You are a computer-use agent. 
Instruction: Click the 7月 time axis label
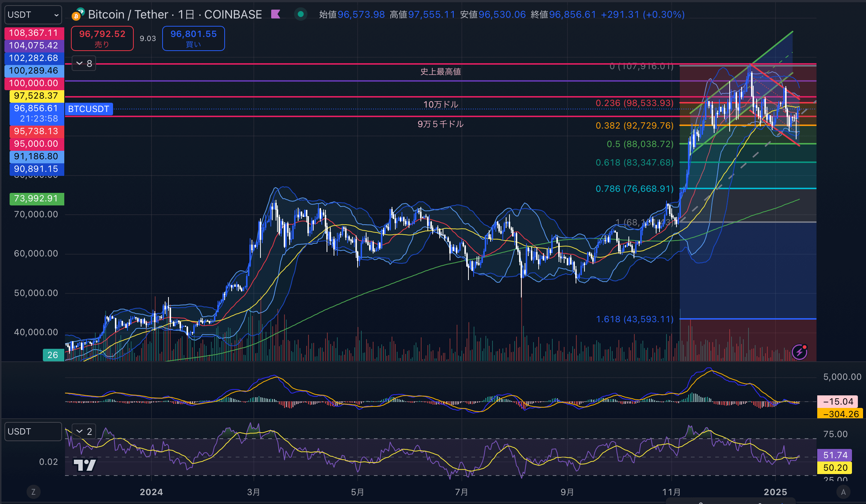pos(461,492)
